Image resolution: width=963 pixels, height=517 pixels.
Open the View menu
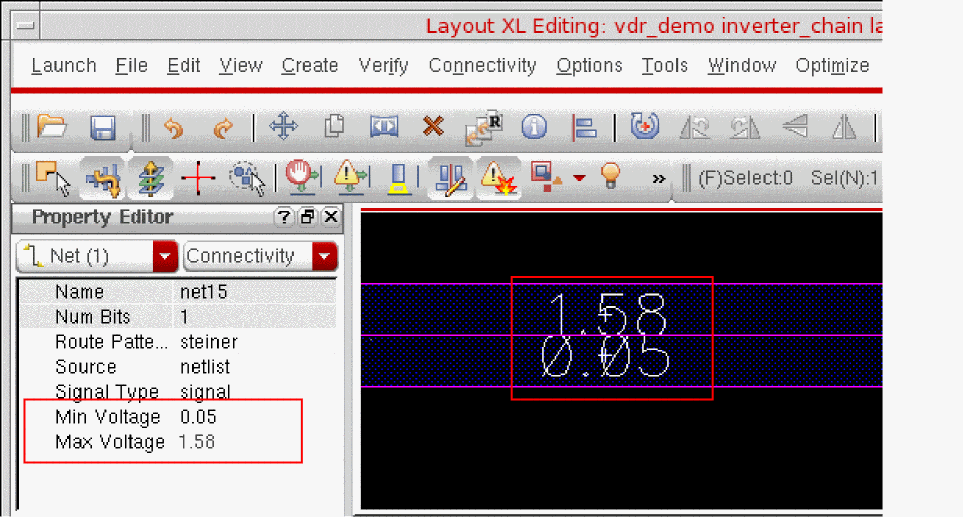point(241,66)
